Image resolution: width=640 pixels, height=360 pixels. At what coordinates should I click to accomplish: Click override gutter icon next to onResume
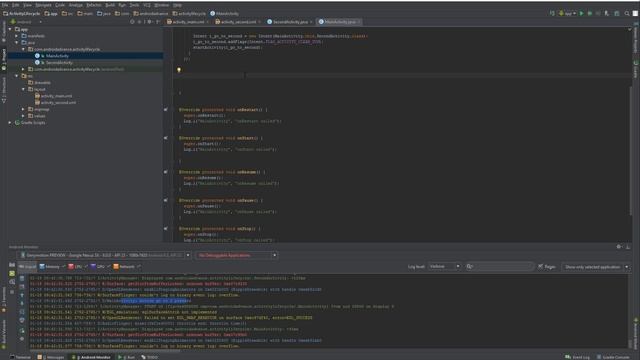point(166,172)
